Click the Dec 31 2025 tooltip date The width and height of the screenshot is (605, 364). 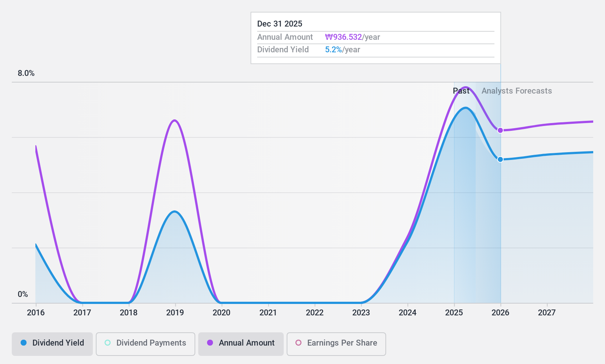click(x=280, y=24)
